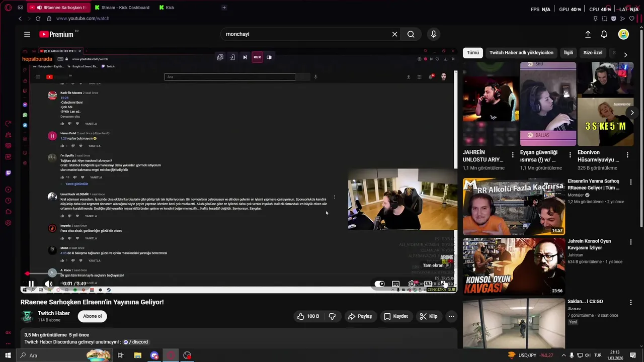Dislike the video
644x362 pixels.
(332, 316)
